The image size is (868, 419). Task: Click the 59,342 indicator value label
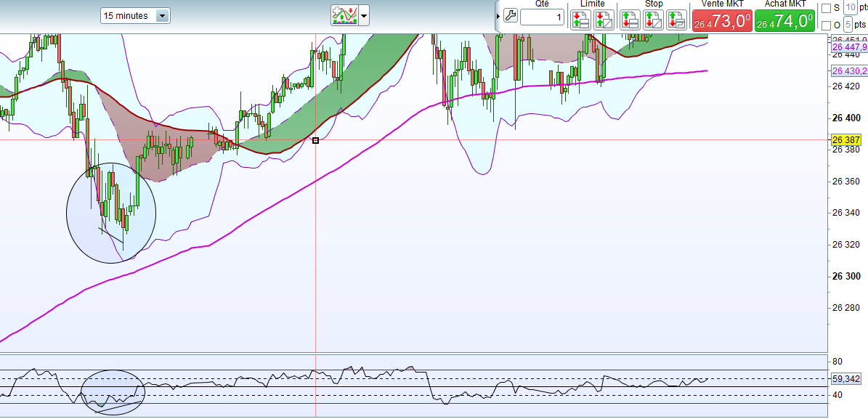(846, 379)
